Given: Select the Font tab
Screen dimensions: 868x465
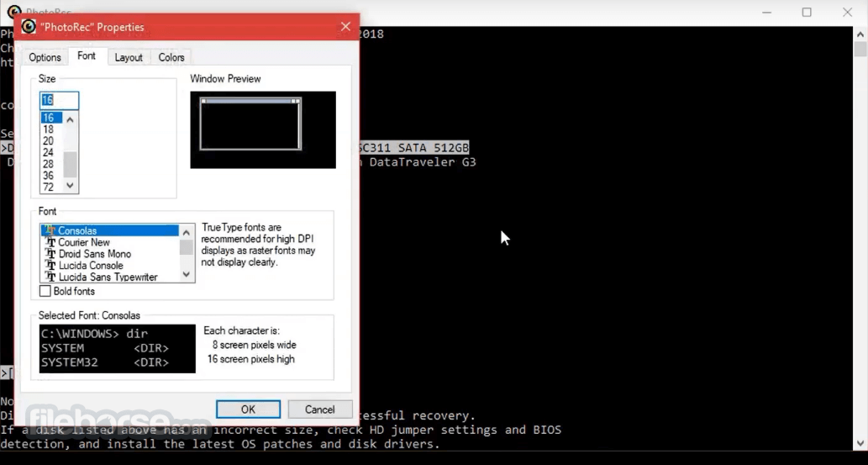Looking at the screenshot, I should click(x=87, y=56).
